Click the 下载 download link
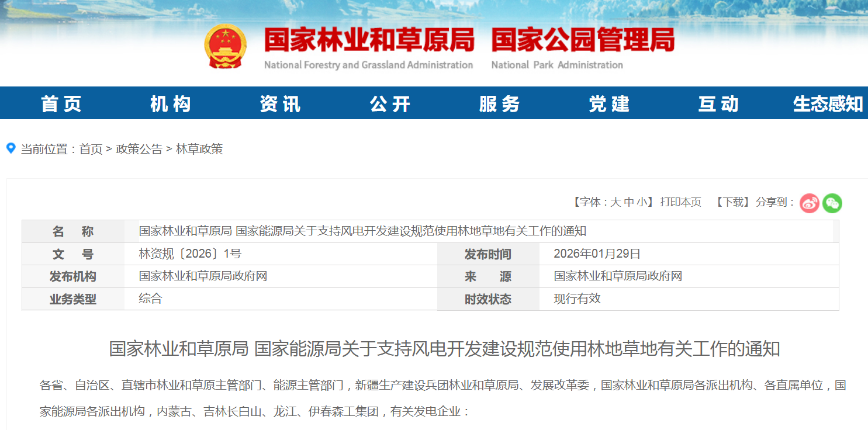 733,202
